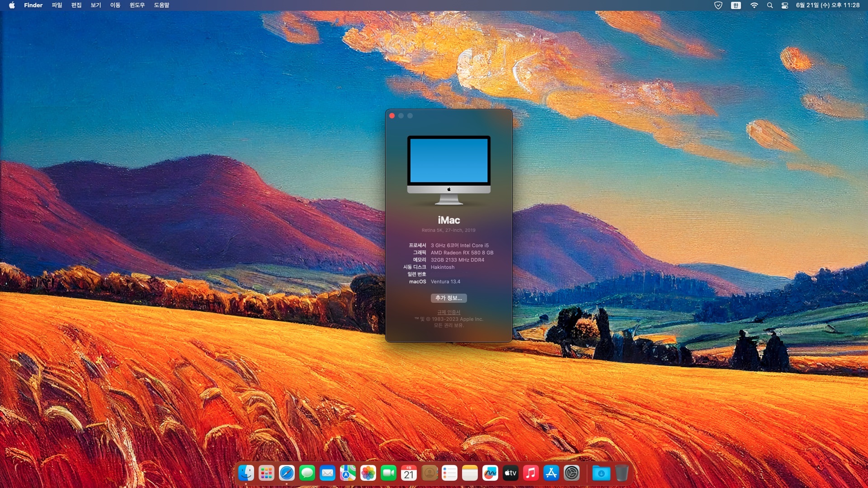Click the date and time in menu bar

pos(827,5)
